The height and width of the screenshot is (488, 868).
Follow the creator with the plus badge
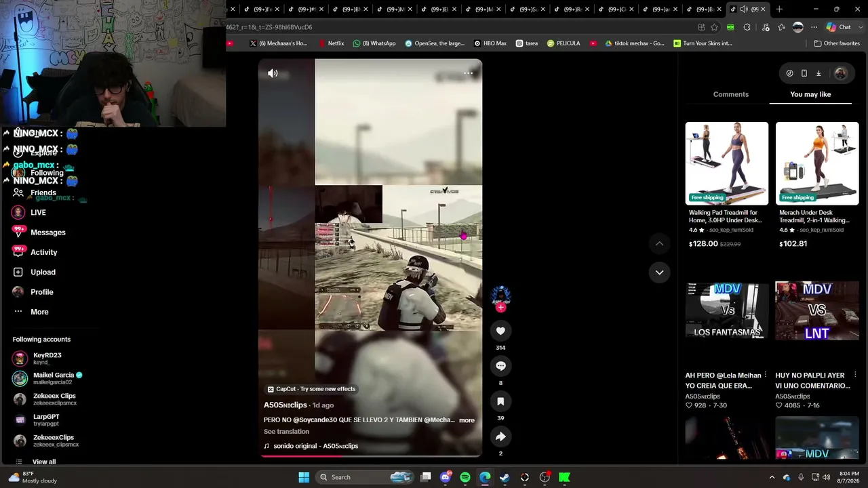[500, 308]
